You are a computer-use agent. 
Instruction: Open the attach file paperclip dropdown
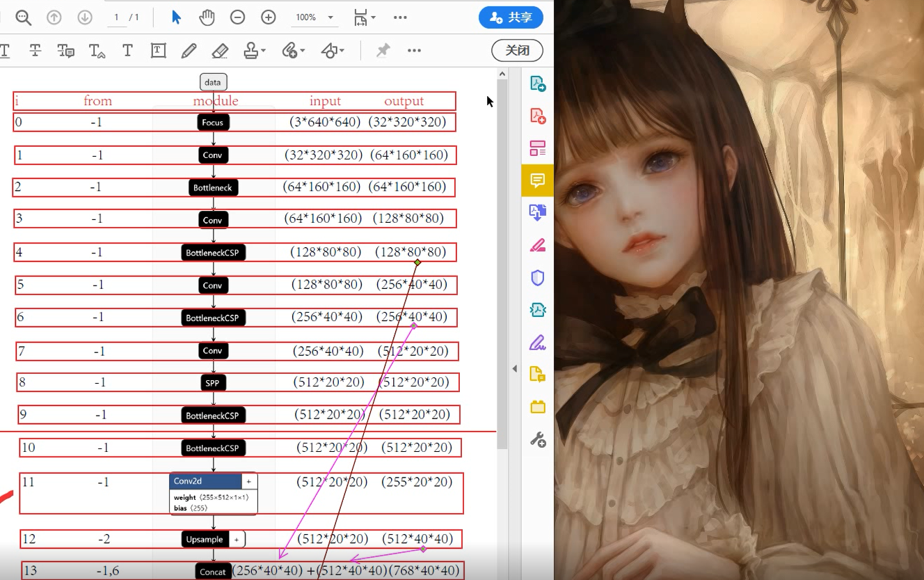[x=293, y=50]
